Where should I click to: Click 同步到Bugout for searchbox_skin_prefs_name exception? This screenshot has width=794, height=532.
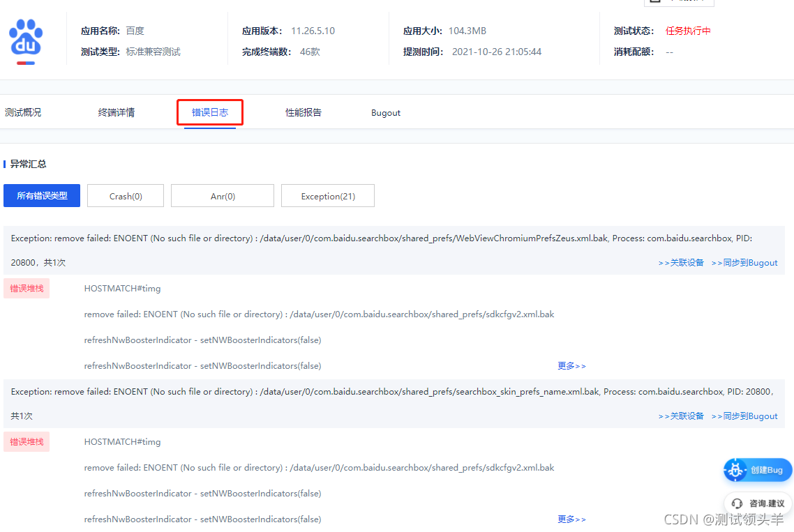tap(744, 416)
